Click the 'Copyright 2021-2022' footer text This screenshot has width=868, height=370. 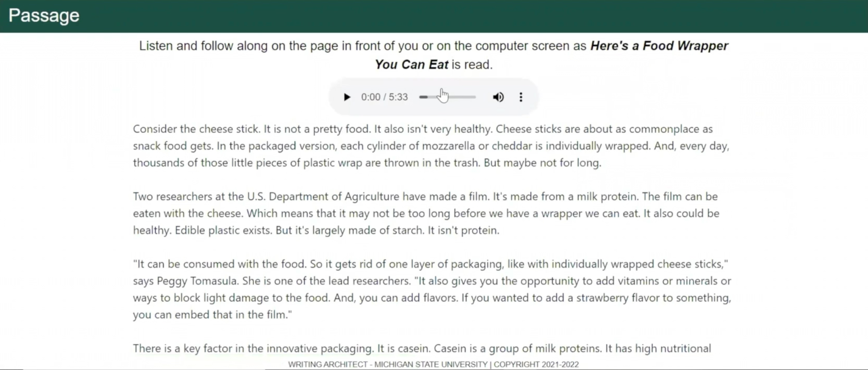point(536,364)
